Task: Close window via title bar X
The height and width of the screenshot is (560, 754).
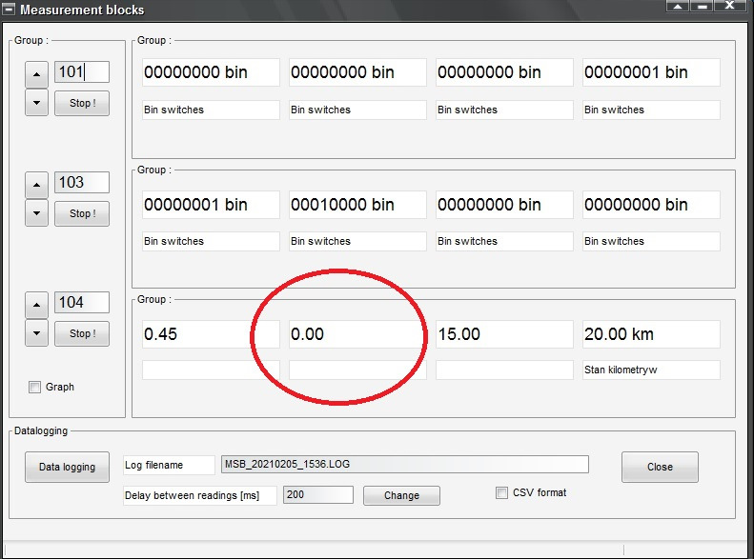Action: 730,6
